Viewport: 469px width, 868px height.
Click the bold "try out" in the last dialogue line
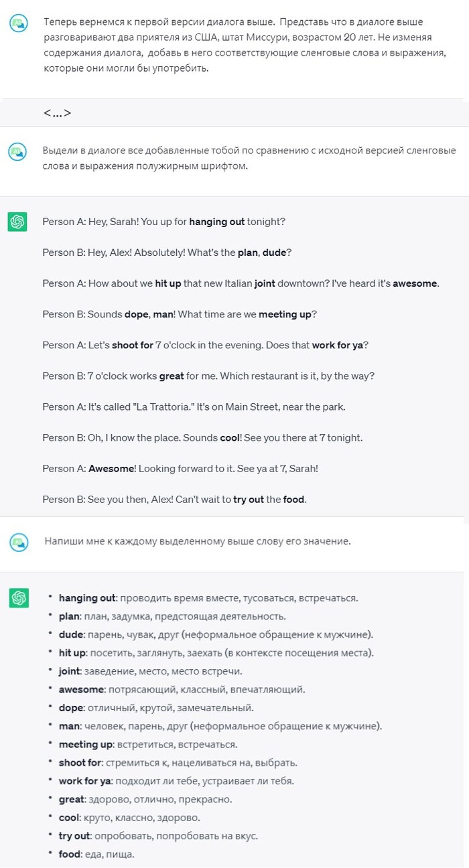point(249,499)
